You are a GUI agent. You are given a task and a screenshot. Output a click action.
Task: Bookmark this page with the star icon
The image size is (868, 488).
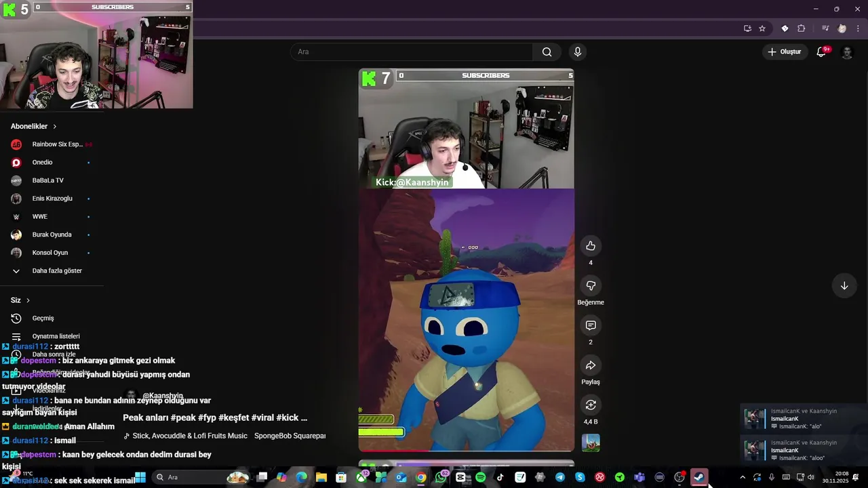(762, 28)
